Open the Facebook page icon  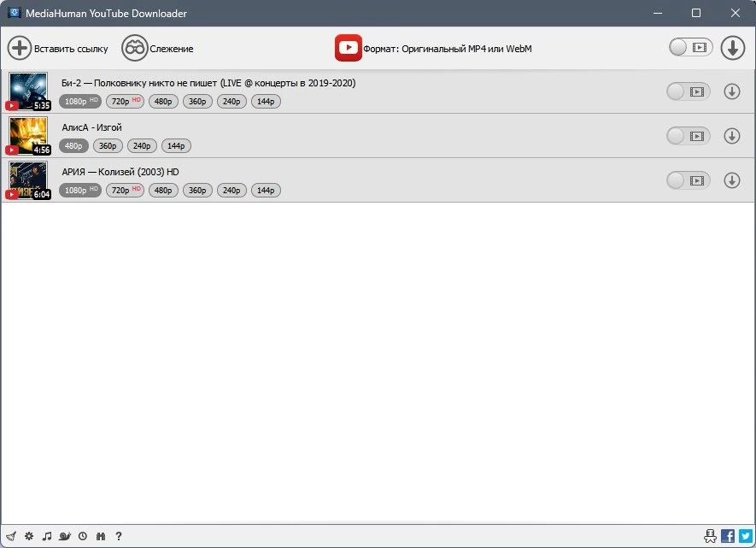728,536
